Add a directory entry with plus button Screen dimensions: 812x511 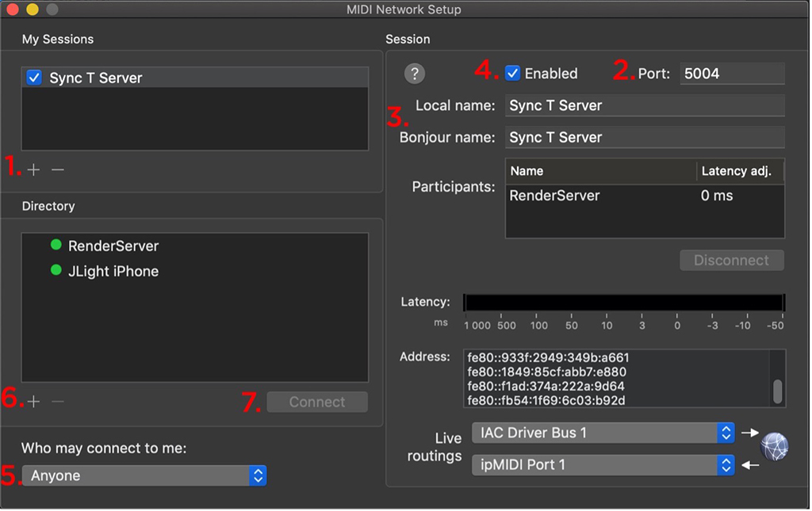(33, 402)
